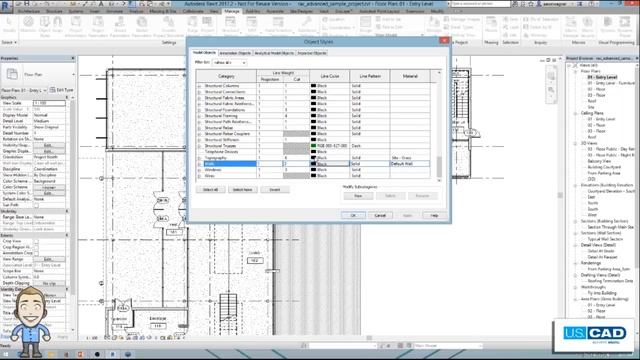Open MEP Settings in the ribbon

252,25
